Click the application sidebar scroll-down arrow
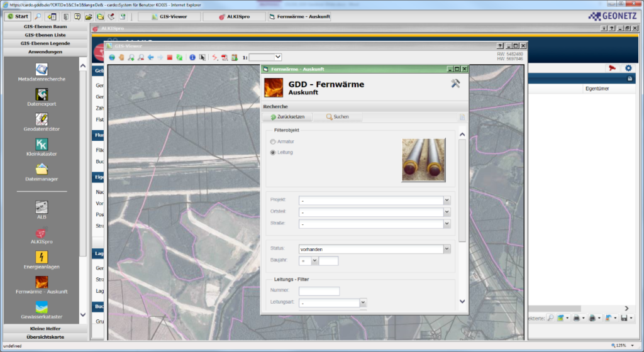 (x=83, y=315)
